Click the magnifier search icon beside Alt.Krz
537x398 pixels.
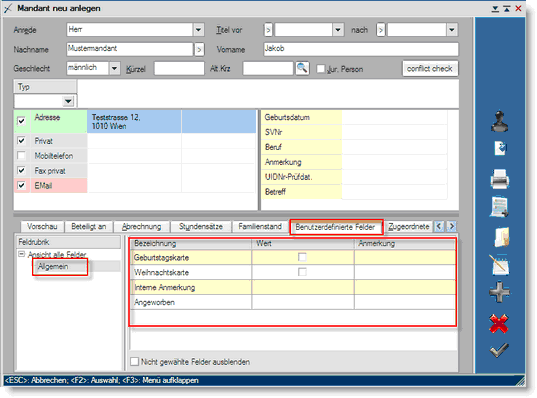302,68
